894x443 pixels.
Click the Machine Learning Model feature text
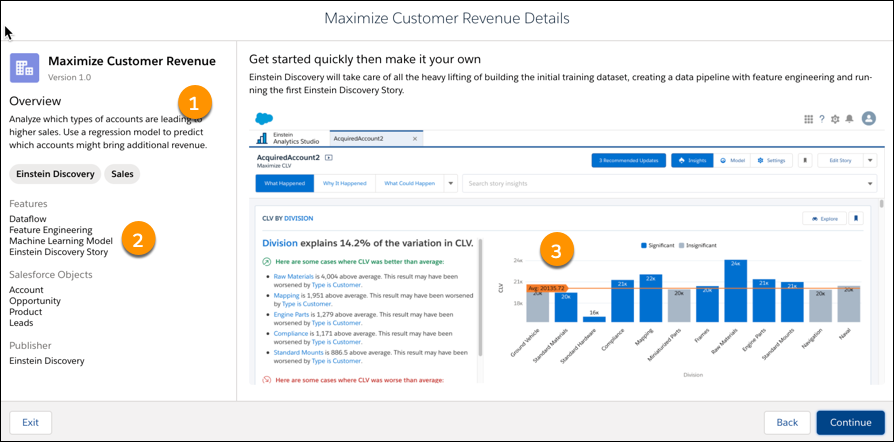pyautogui.click(x=61, y=241)
